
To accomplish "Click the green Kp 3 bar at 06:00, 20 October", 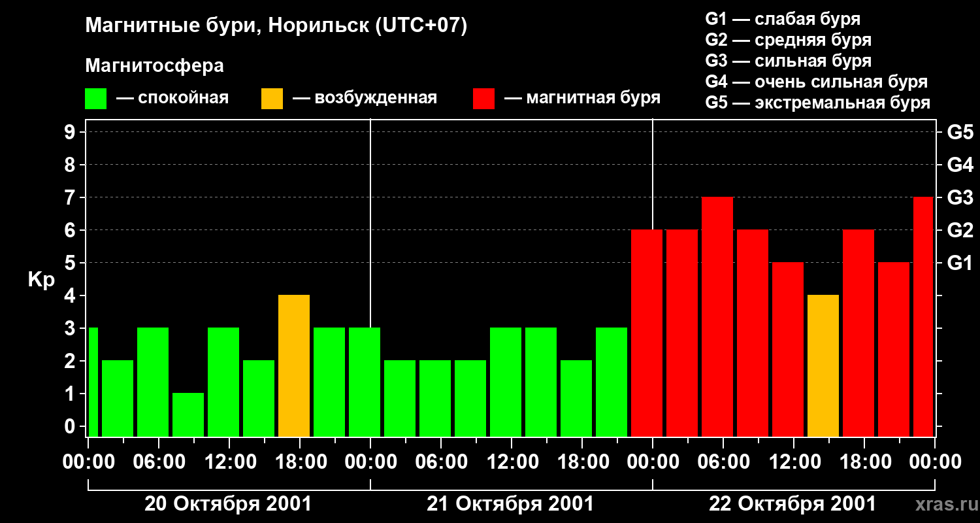I will pos(153,382).
